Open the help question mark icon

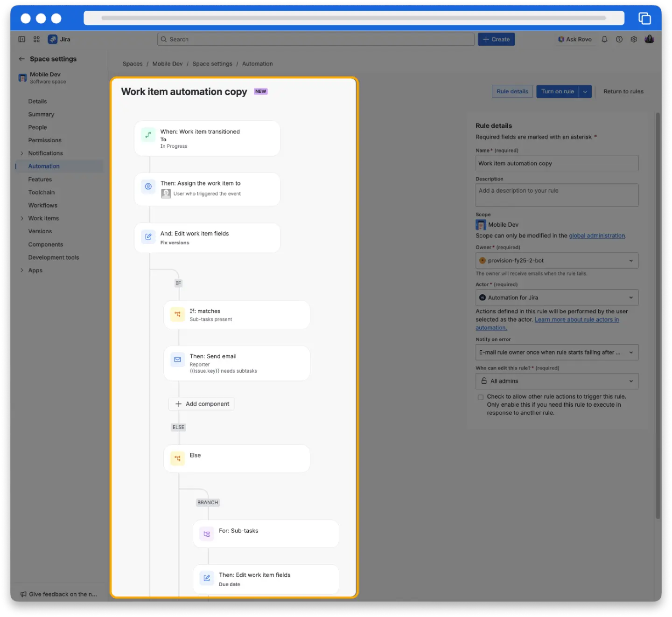pos(619,39)
